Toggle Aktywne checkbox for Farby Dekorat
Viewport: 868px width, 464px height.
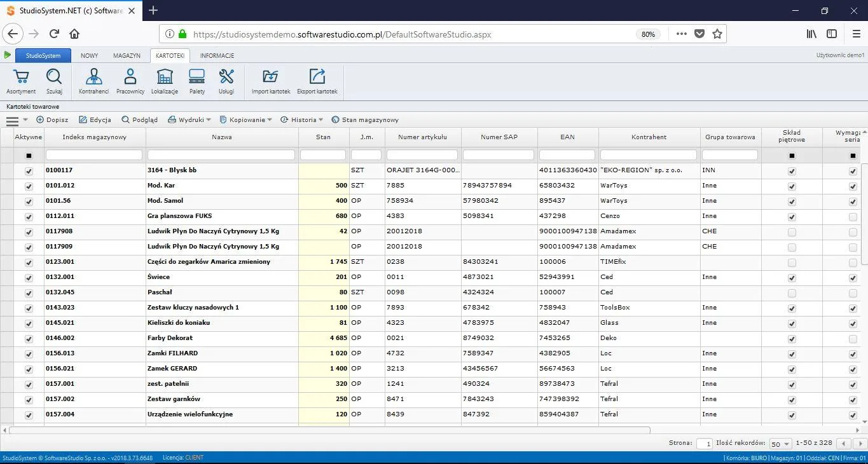(x=29, y=339)
